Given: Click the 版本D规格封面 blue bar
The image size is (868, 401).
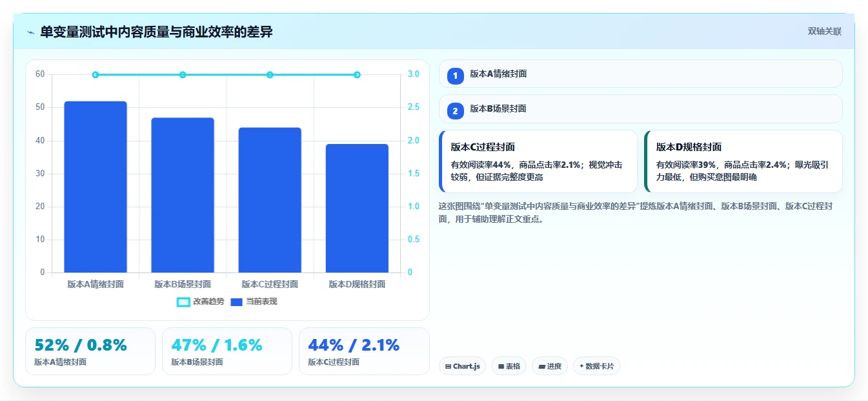Looking at the screenshot, I should click(x=357, y=208).
